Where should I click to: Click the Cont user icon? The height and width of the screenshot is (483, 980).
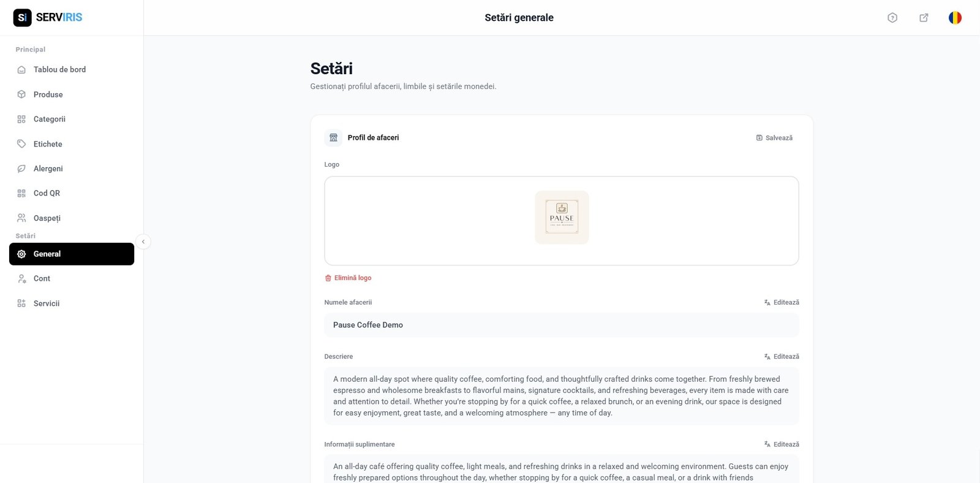coord(21,279)
